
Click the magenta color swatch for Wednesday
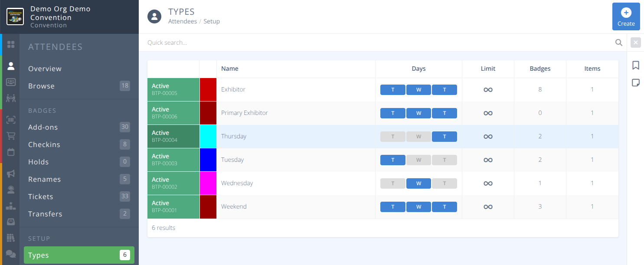coord(208,183)
